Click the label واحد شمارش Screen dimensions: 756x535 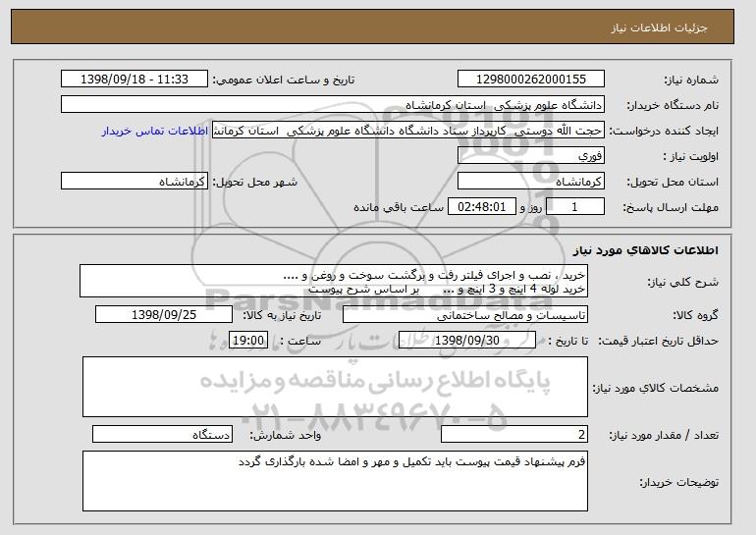point(285,435)
